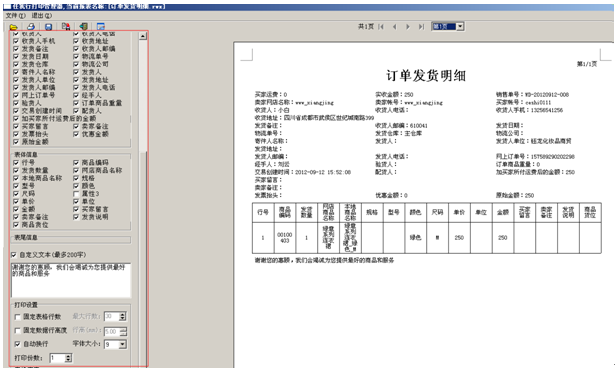Click the window layout icon in toolbar

101,27
